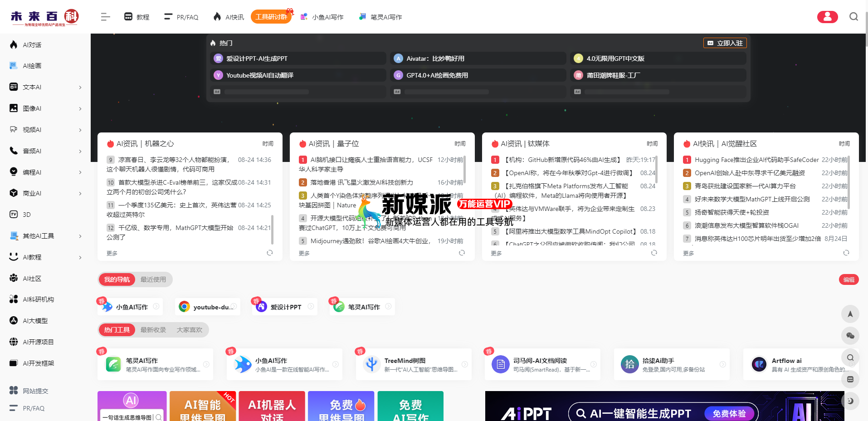Image resolution: width=868 pixels, height=421 pixels.
Task: Open AI绘画 sidebar icon
Action: coord(14,66)
